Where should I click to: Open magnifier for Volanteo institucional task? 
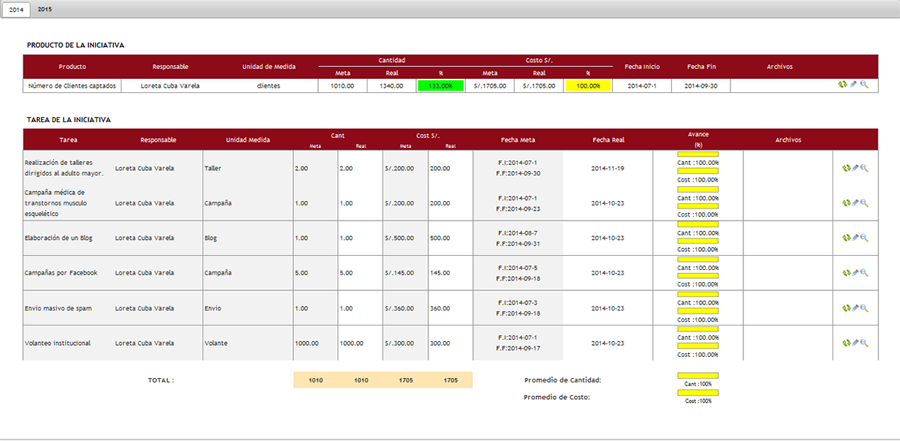coord(864,343)
